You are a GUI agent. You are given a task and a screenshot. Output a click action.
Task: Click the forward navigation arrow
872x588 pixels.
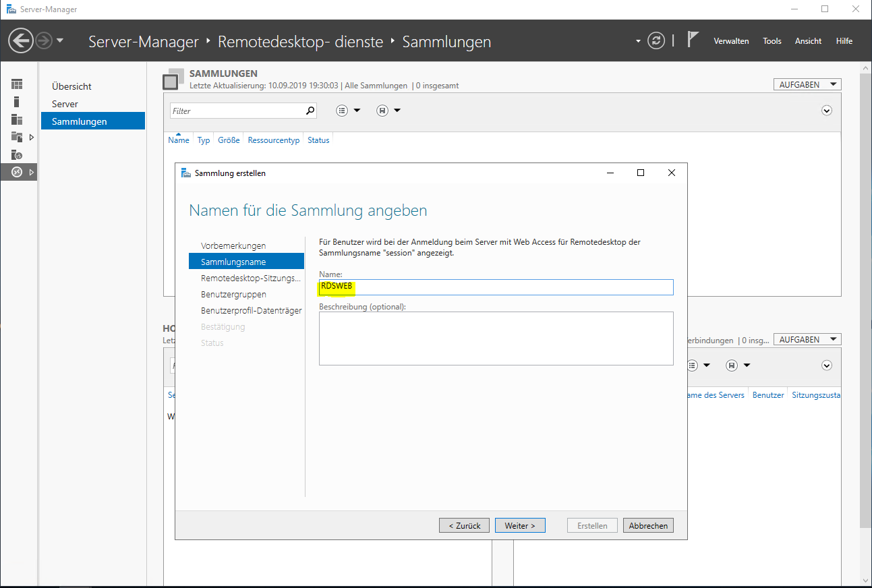pyautogui.click(x=44, y=41)
